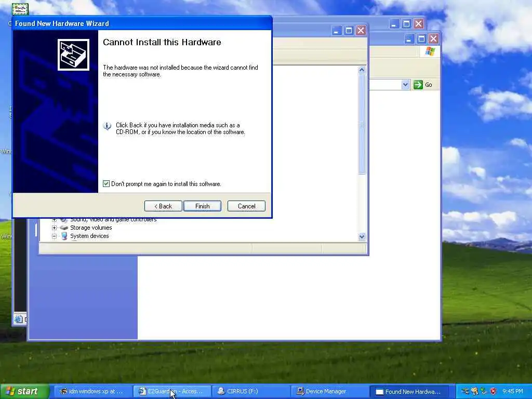Click the red shield security tray icon

[493, 392]
